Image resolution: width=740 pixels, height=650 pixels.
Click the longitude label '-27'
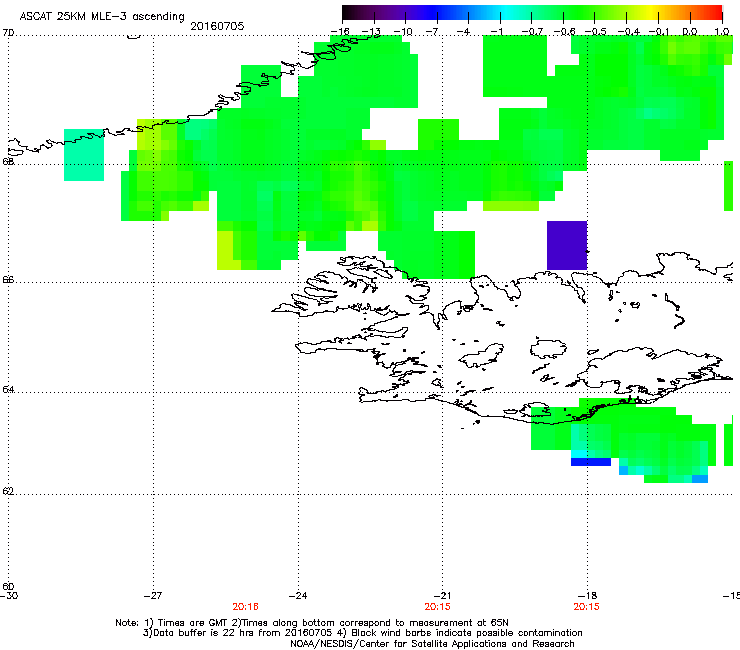pos(153,596)
